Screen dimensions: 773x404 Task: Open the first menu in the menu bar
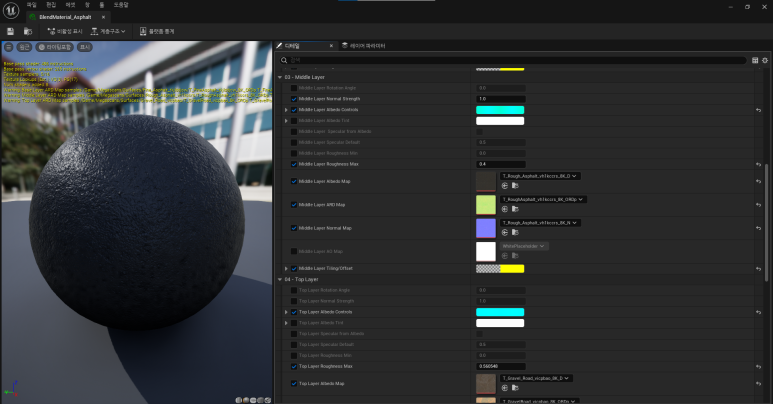[32, 5]
